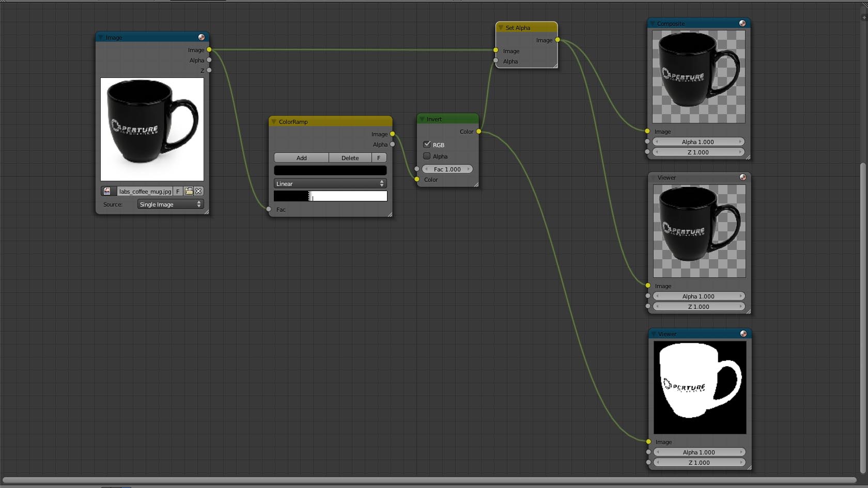Toggle preview icon on the white-mask Viewer node
868x488 pixels.
(743, 334)
